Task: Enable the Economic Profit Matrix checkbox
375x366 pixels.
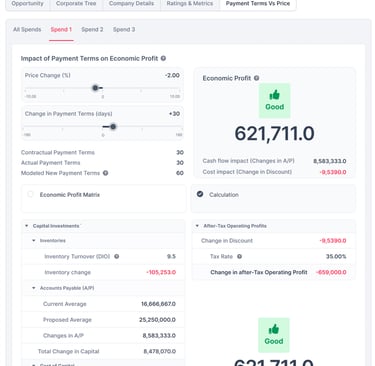Action: tap(30, 194)
